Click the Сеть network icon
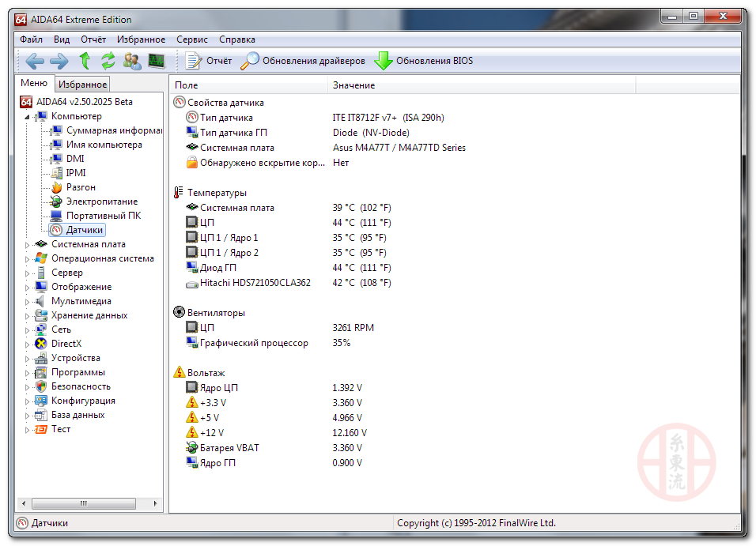Image resolution: width=756 pixels, height=546 pixels. (x=41, y=329)
